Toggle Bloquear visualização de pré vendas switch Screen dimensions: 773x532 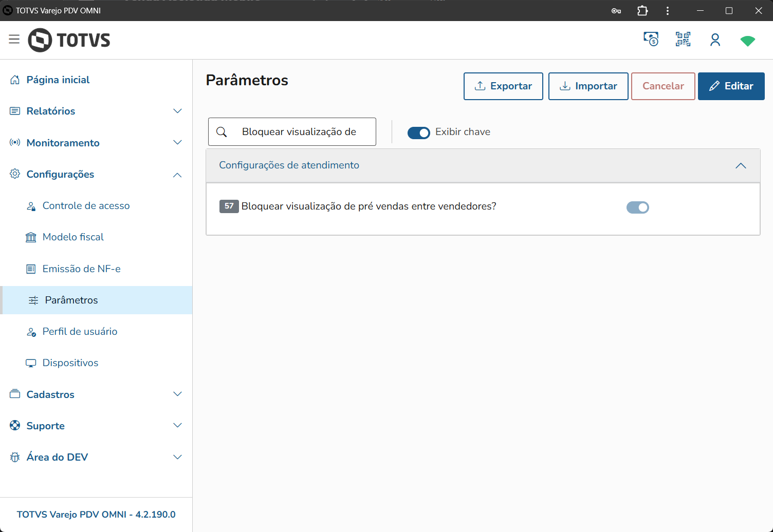[x=638, y=207]
